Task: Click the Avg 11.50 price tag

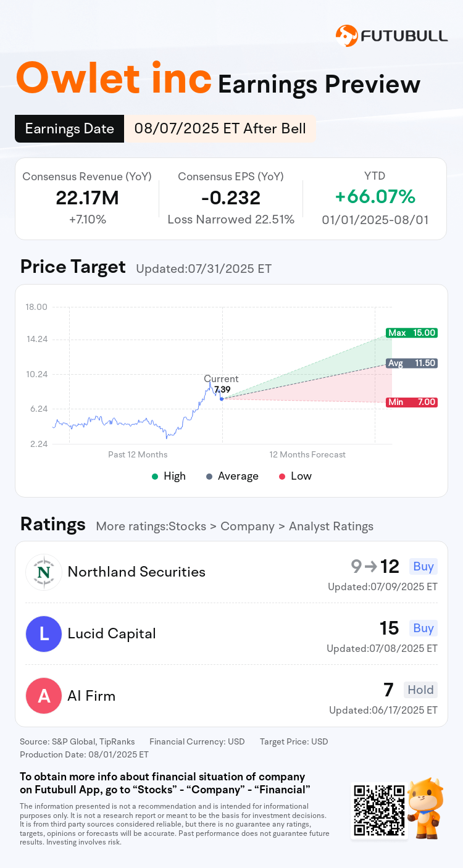Action: pyautogui.click(x=412, y=363)
